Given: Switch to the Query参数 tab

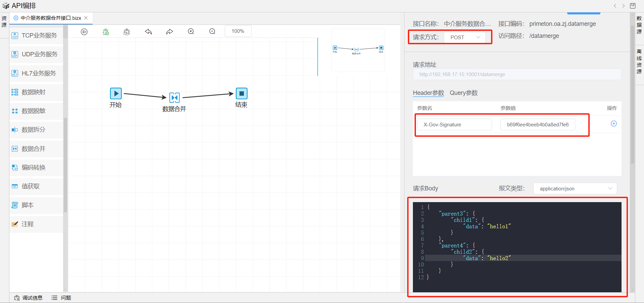Looking at the screenshot, I should click(464, 93).
